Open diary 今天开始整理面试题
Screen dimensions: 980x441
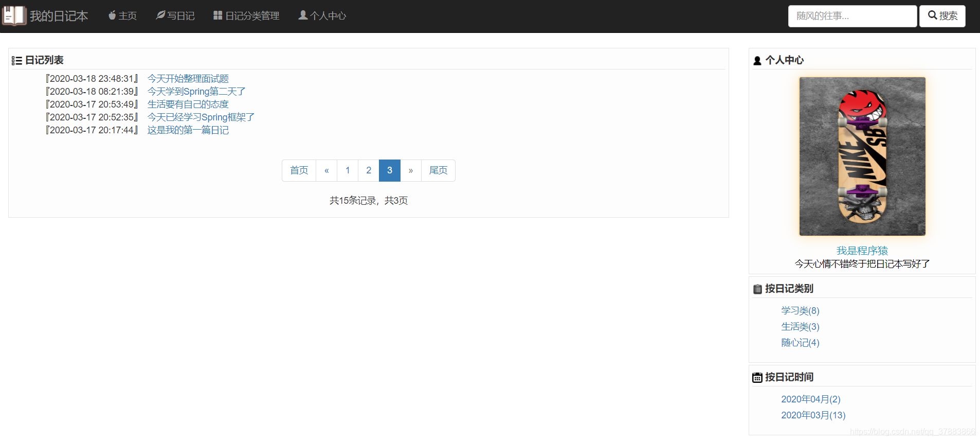(x=188, y=79)
